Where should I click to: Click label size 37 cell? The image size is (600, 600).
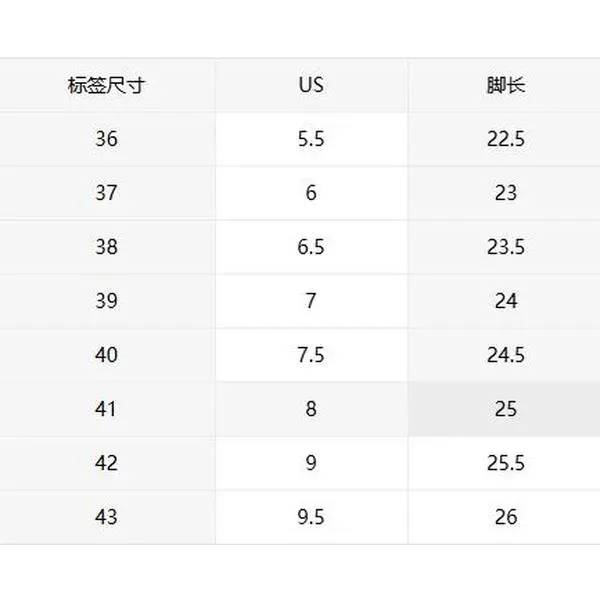click(106, 193)
